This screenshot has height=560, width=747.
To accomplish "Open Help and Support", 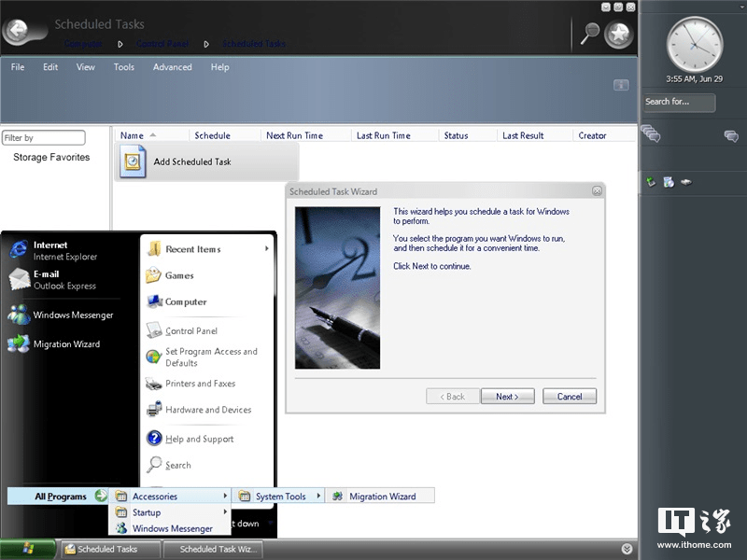I will (x=200, y=438).
